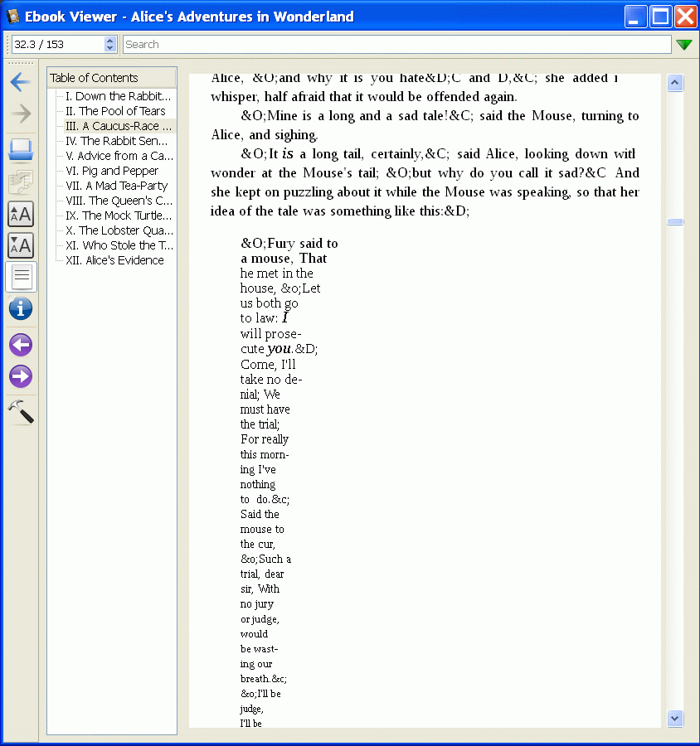Open chapter IX. The Mock Turtle...

click(x=119, y=216)
